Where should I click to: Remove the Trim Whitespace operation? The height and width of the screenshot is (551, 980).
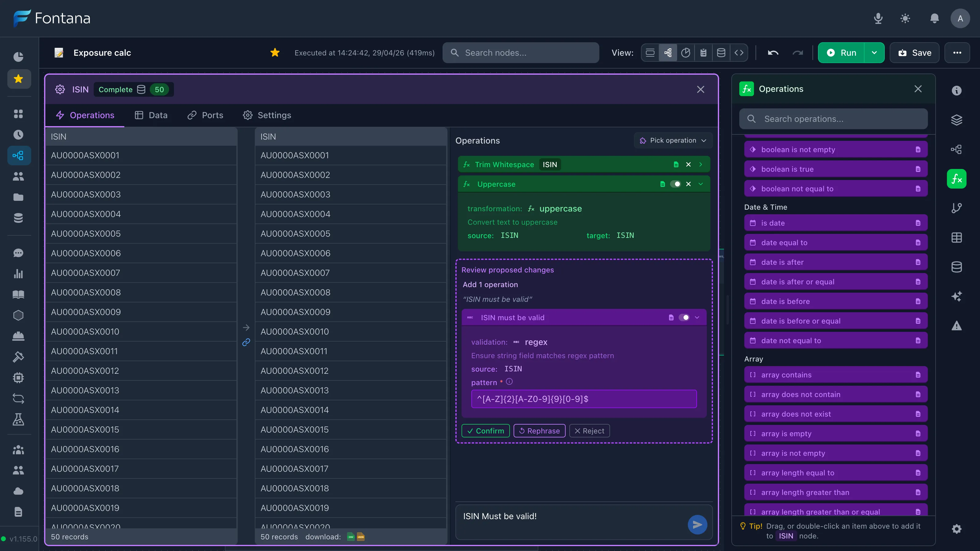[688, 164]
